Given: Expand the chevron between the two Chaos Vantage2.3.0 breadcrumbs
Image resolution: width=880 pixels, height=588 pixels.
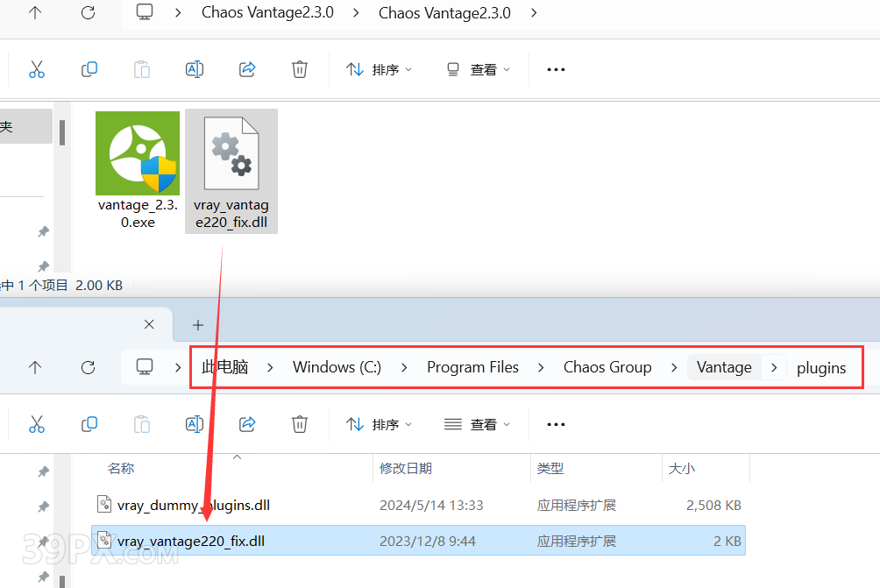Looking at the screenshot, I should 356,12.
